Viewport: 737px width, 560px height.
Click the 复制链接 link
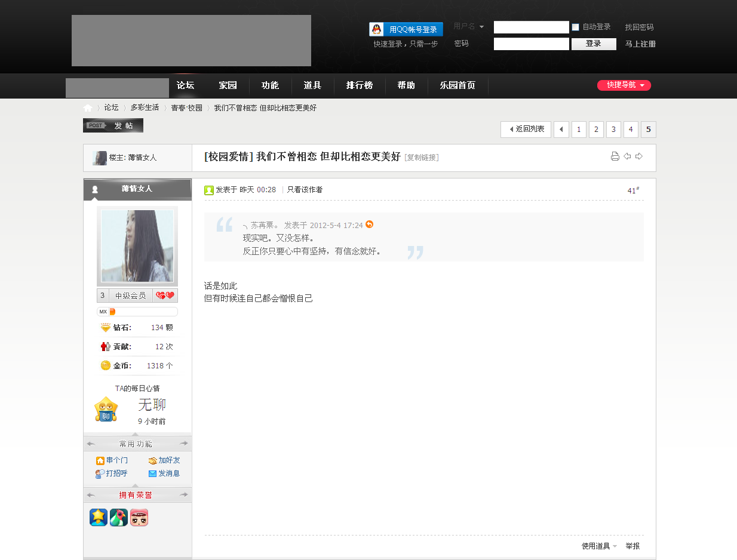pos(422,157)
